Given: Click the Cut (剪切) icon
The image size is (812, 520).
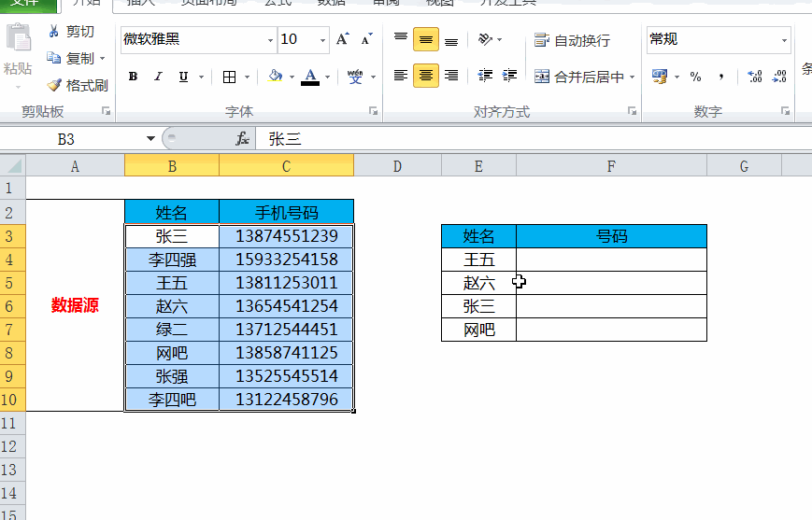Looking at the screenshot, I should [53, 32].
